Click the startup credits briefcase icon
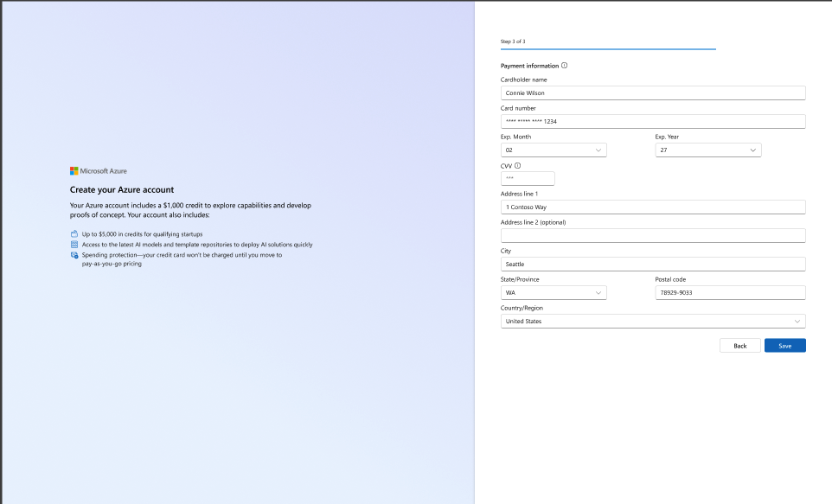 74,234
